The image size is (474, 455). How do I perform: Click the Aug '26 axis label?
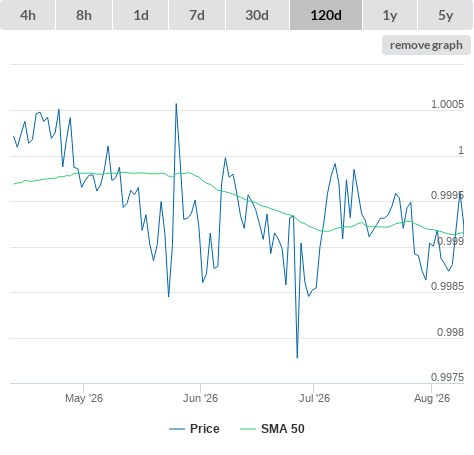tap(432, 398)
